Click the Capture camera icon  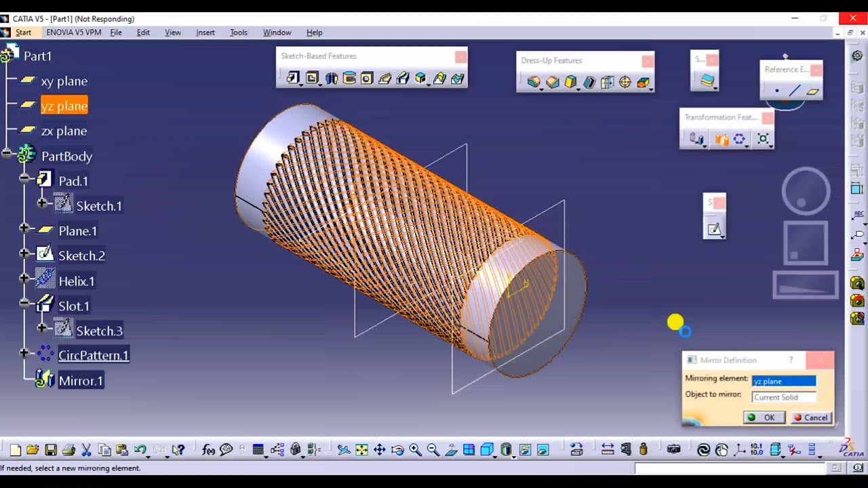(x=673, y=449)
